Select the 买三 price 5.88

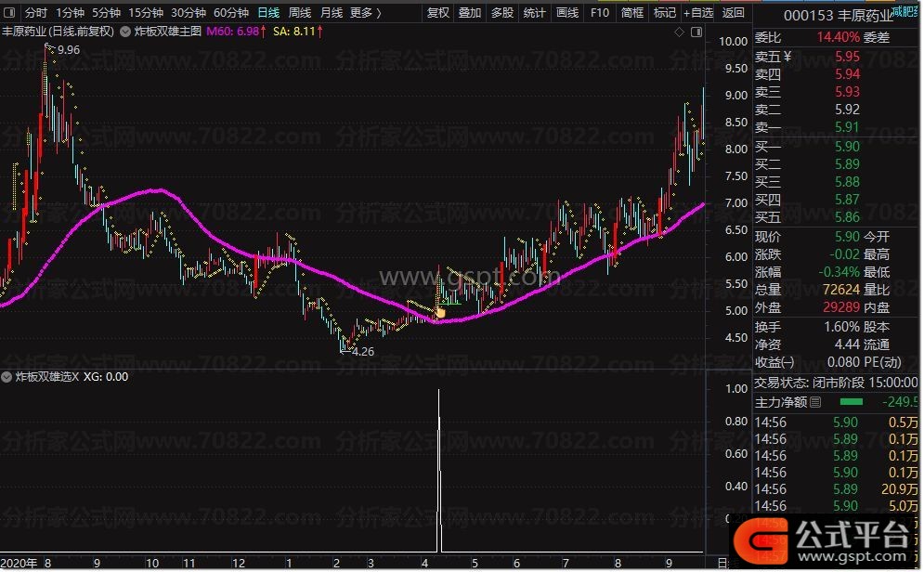(x=848, y=182)
